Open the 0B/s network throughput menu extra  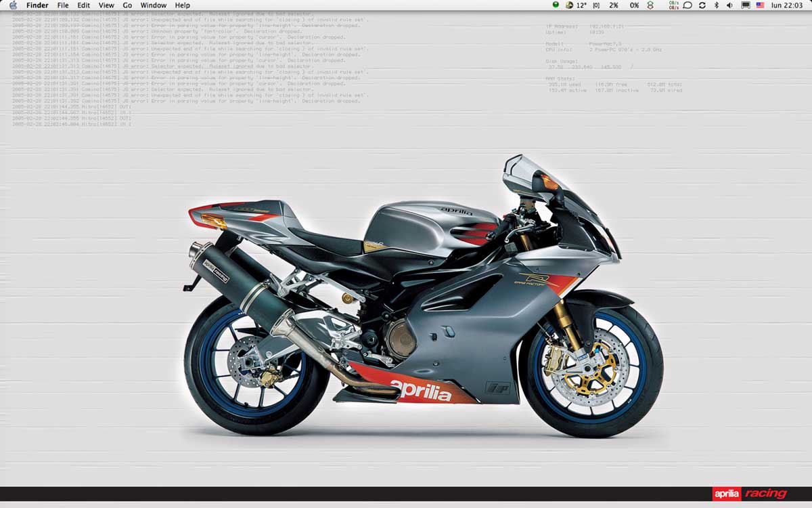tap(674, 5)
